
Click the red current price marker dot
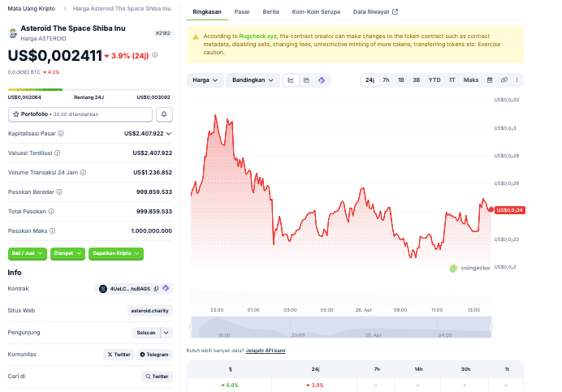[x=491, y=209]
